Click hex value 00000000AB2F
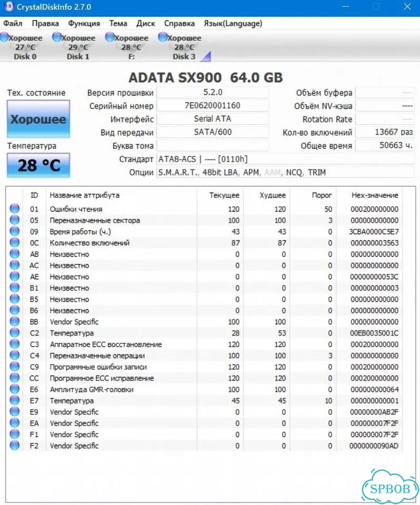The height and width of the screenshot is (505, 420). pos(374,412)
